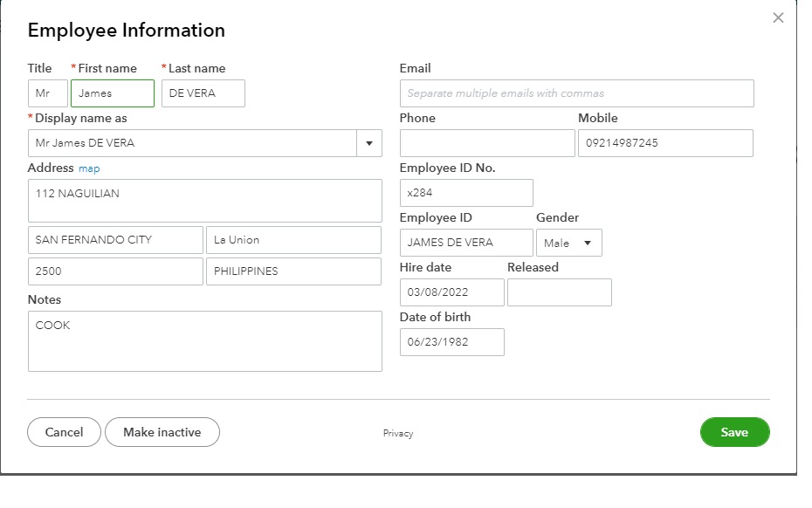
Task: Click the empty Released date field
Action: [x=559, y=292]
